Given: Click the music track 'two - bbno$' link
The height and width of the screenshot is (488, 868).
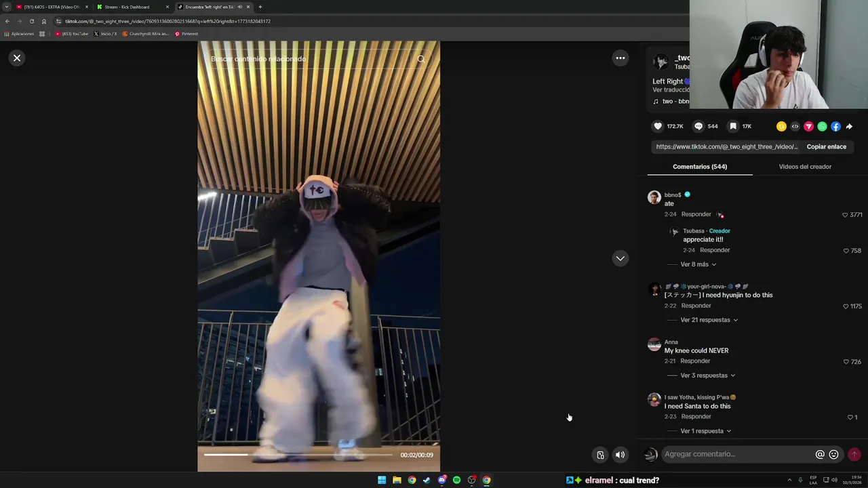Looking at the screenshot, I should [671, 102].
